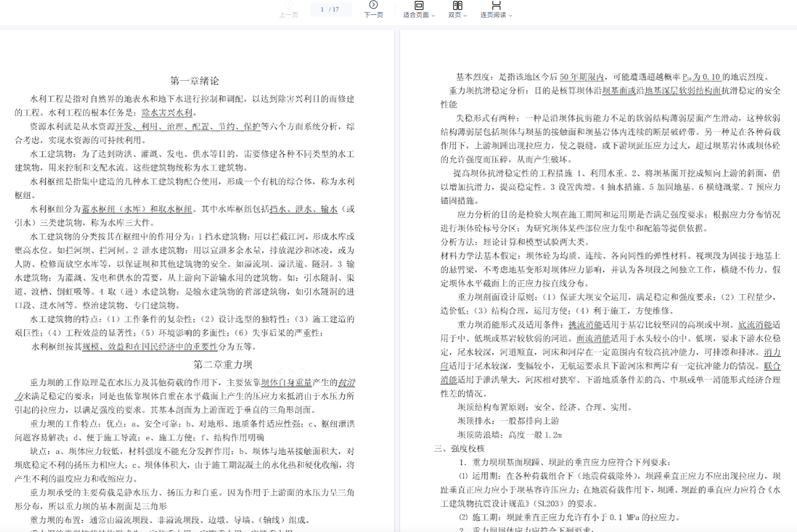Click the 第一章绪论 chapter heading
The height and width of the screenshot is (532, 797).
click(195, 81)
